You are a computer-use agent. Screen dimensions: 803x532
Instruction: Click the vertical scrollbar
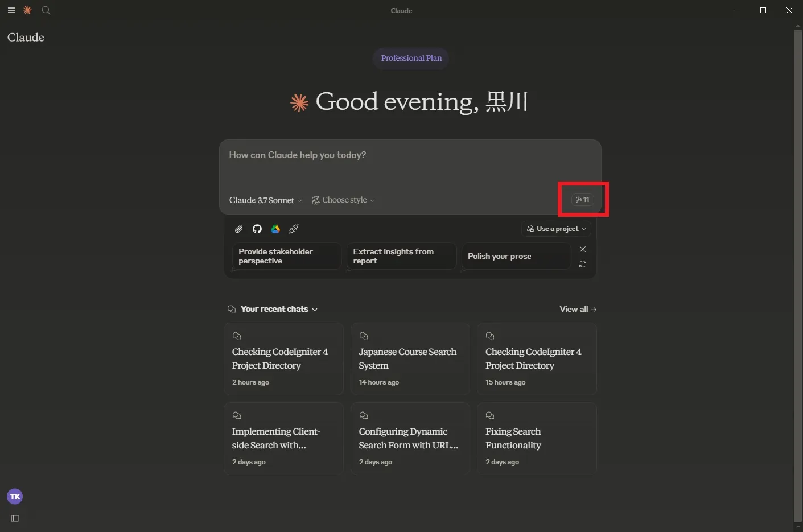798,276
